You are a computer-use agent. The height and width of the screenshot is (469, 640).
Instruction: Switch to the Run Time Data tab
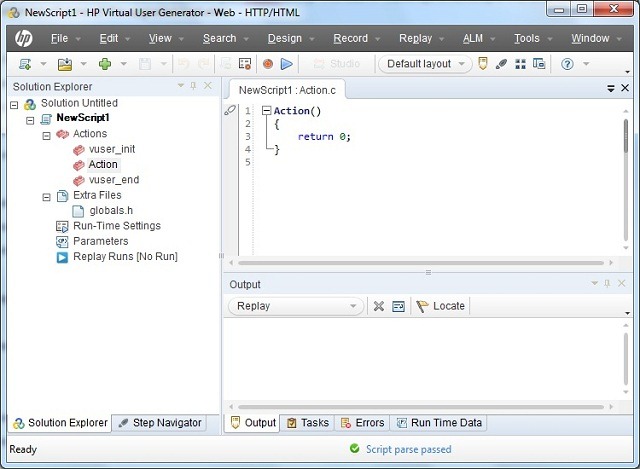pos(439,423)
